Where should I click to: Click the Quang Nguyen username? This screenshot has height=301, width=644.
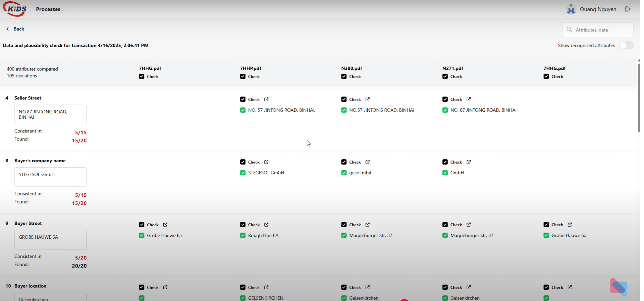point(598,9)
